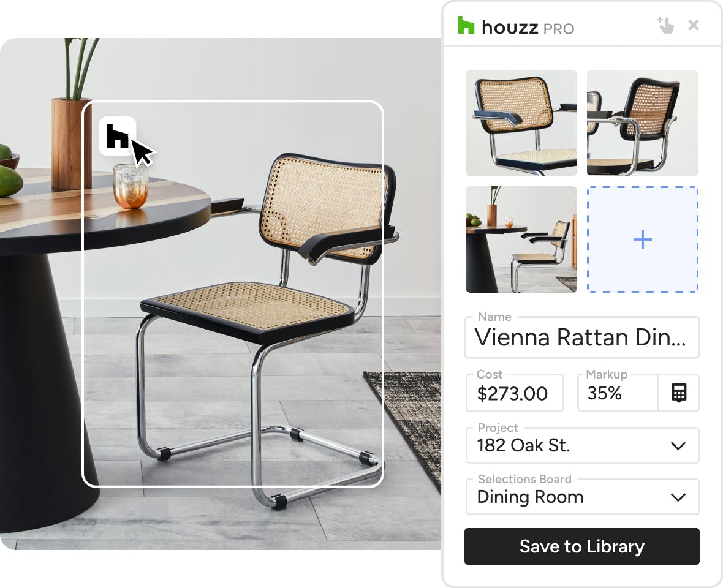Click the Markup field showing 35%

click(x=618, y=393)
